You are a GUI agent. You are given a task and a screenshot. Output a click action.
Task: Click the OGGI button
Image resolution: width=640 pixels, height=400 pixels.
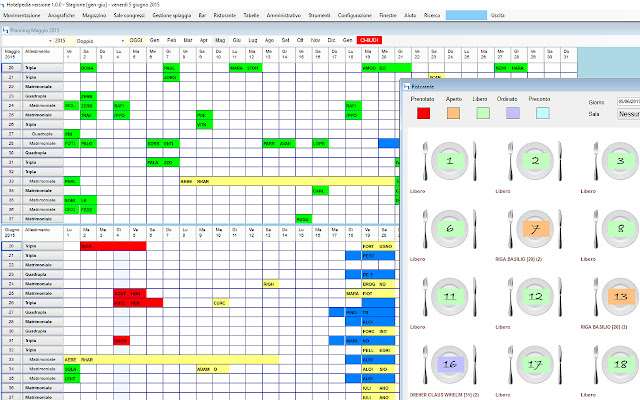point(136,40)
